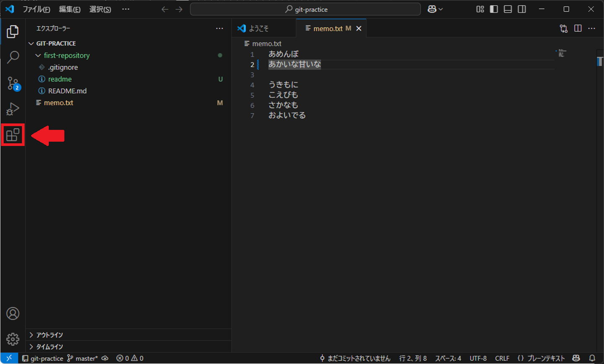Open the Run and Debug view
This screenshot has width=604, height=364.
(13, 109)
